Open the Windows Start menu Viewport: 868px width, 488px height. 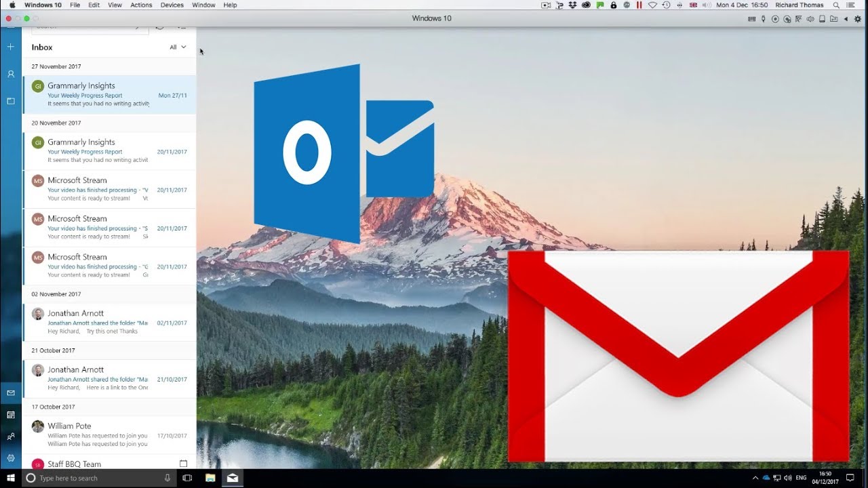tap(11, 478)
